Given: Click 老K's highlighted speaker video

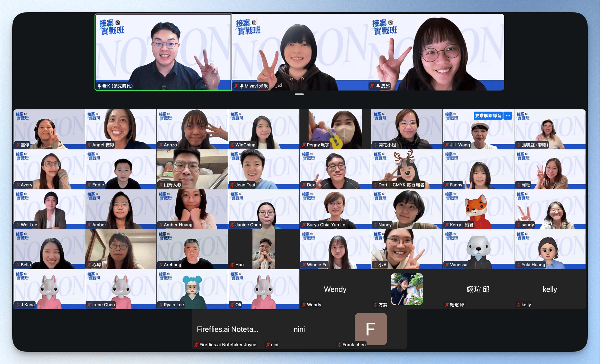Looking at the screenshot, I should pos(163,52).
